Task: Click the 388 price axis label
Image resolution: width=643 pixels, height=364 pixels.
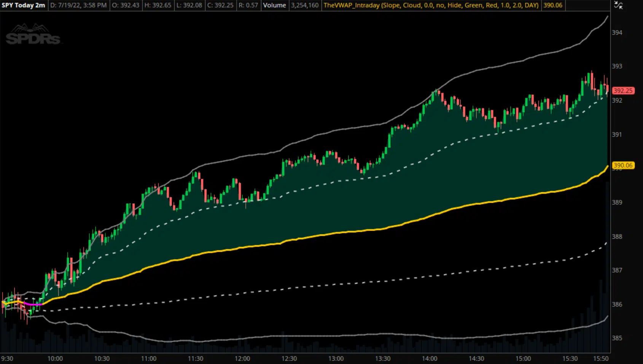Action: click(617, 236)
